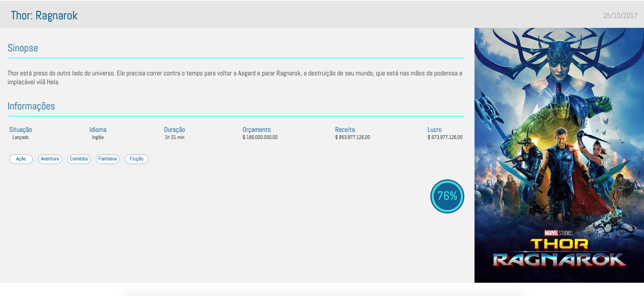644x296 pixels.
Task: Click the release date 25/10/2017
Action: [x=620, y=16]
